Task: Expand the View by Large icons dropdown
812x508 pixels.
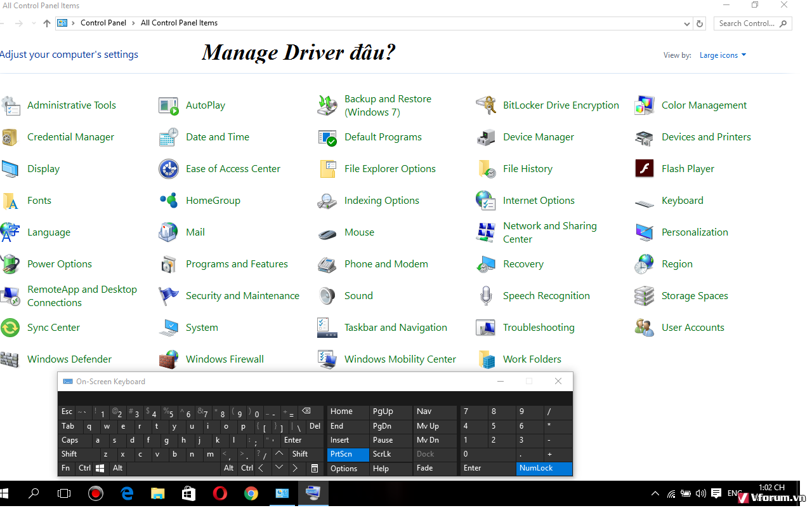Action: click(723, 55)
